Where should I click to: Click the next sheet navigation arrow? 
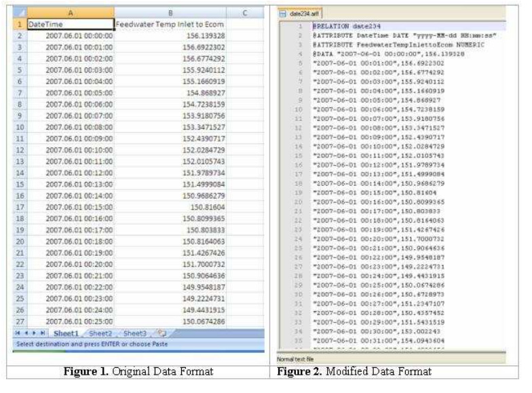click(x=34, y=333)
